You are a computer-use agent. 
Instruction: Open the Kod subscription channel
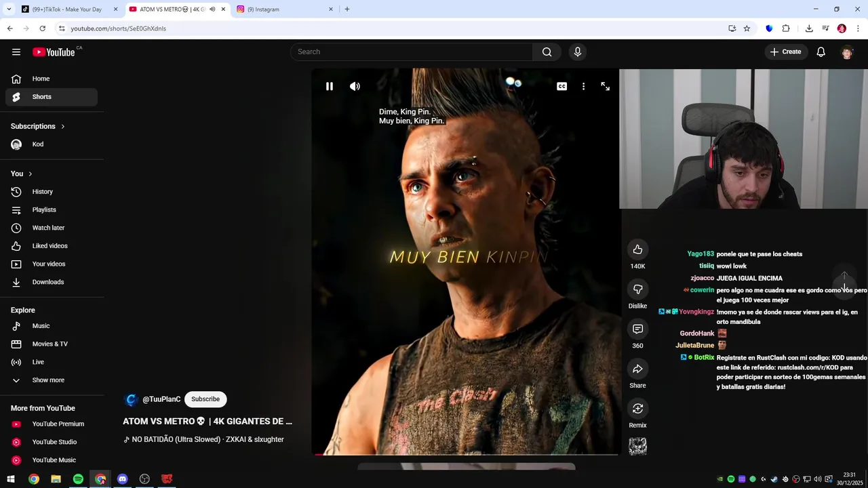(x=52, y=144)
